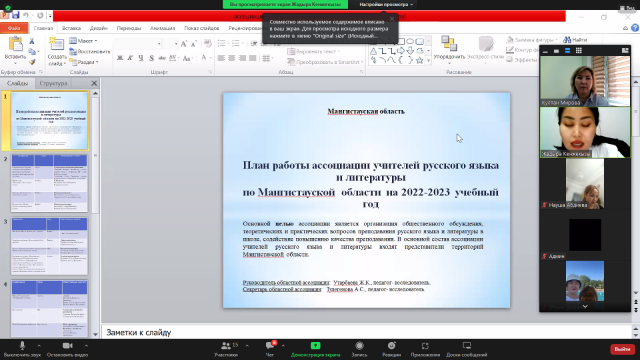Open View settings (Настройки просмотра) dropdown
Image resolution: width=640 pixels, height=360 pixels.
[386, 4]
